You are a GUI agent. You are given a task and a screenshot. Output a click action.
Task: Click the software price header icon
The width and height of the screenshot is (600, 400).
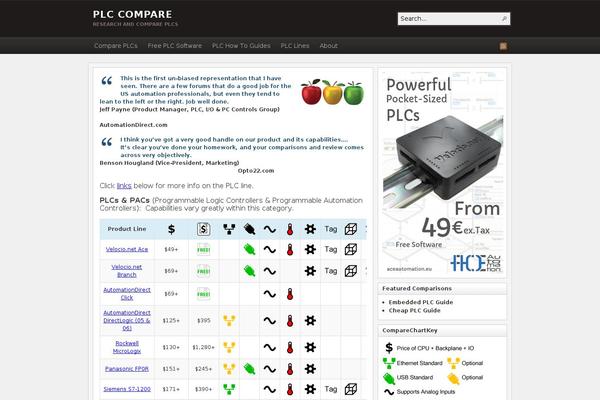[204, 229]
